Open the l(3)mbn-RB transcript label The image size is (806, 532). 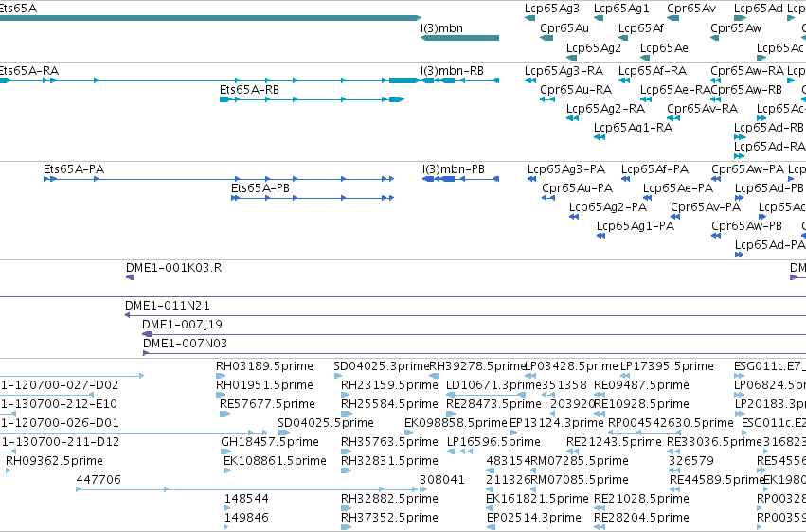452,70
